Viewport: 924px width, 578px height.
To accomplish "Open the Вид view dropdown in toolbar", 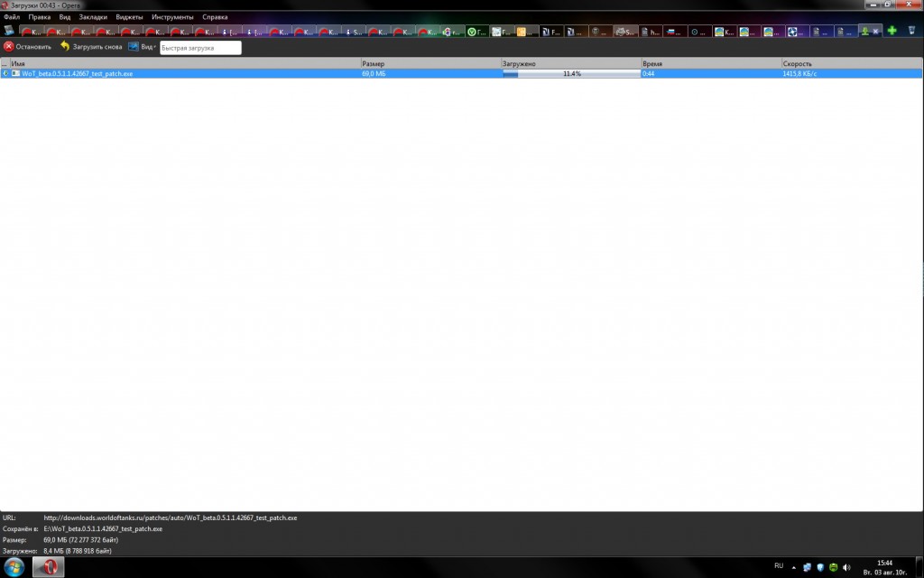I will [x=143, y=47].
